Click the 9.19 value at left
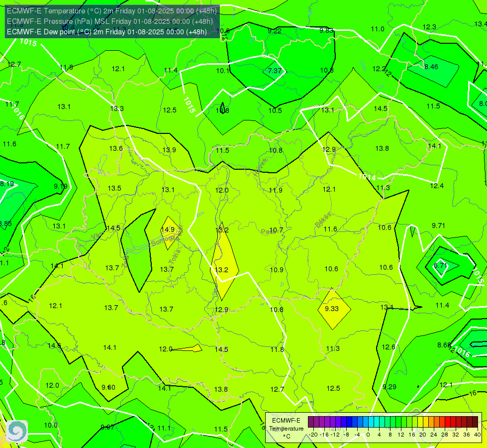Screen dimensions: 487x448 (61, 186)
